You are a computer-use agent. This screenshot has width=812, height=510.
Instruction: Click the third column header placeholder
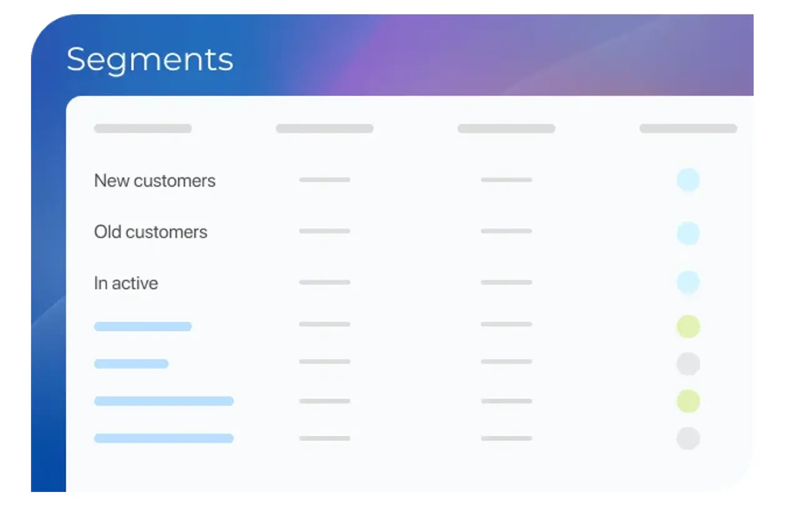pyautogui.click(x=506, y=129)
